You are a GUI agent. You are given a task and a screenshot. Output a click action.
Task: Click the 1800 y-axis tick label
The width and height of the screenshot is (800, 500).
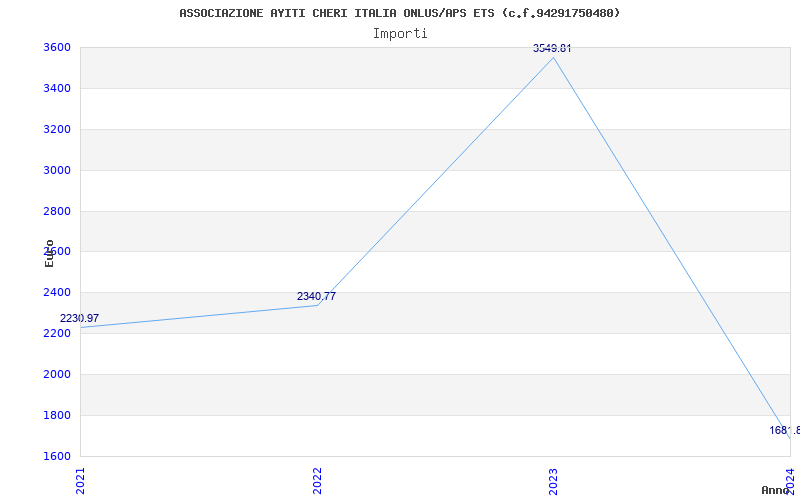coord(57,415)
